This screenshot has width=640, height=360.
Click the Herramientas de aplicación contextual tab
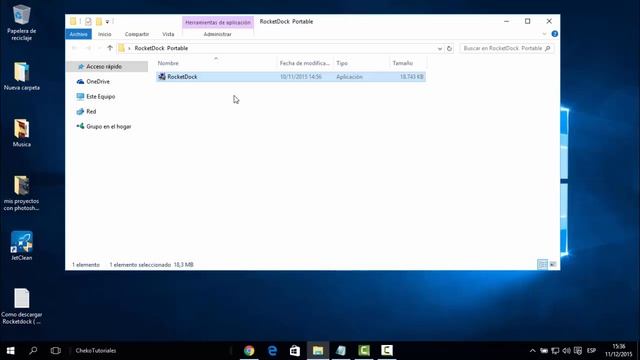218,22
